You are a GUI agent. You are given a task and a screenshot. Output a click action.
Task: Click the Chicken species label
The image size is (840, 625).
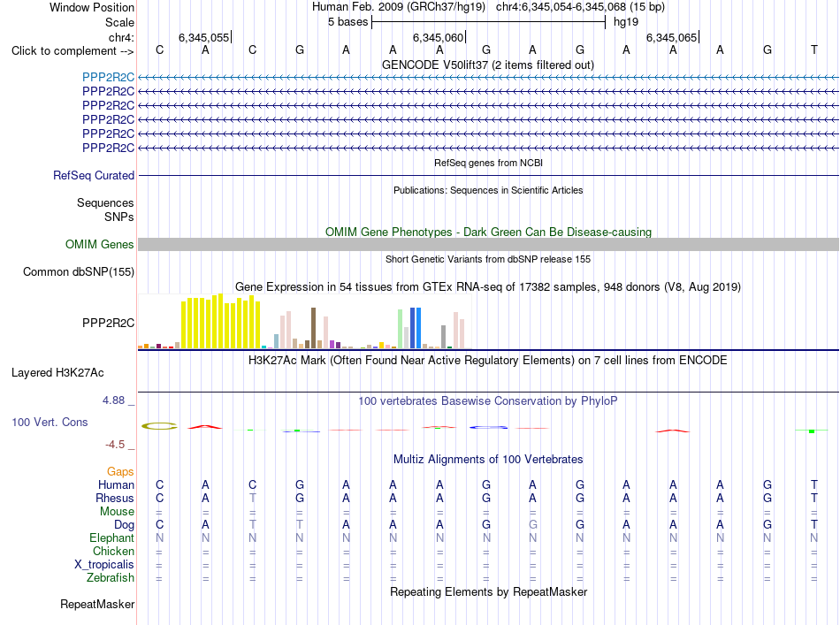pyautogui.click(x=113, y=551)
